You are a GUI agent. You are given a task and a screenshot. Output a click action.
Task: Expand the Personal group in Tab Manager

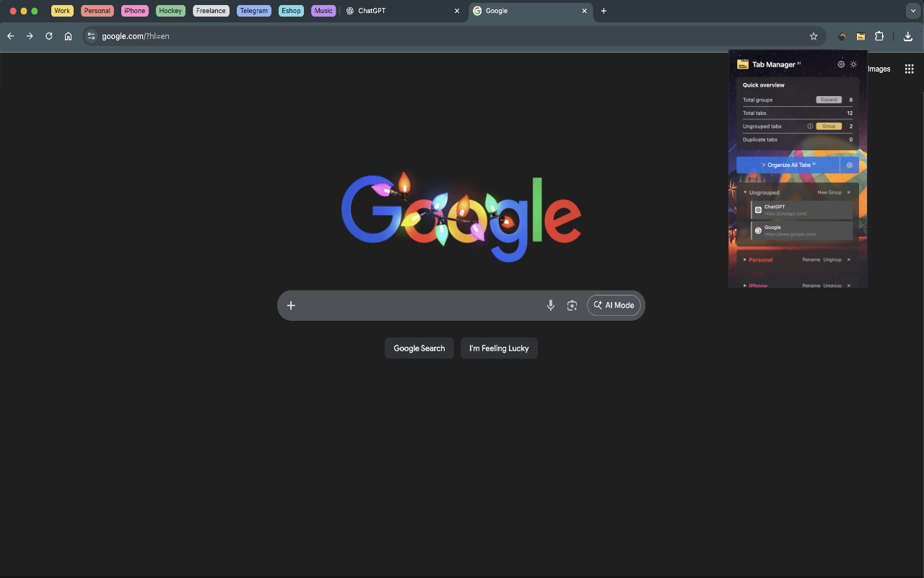click(745, 259)
